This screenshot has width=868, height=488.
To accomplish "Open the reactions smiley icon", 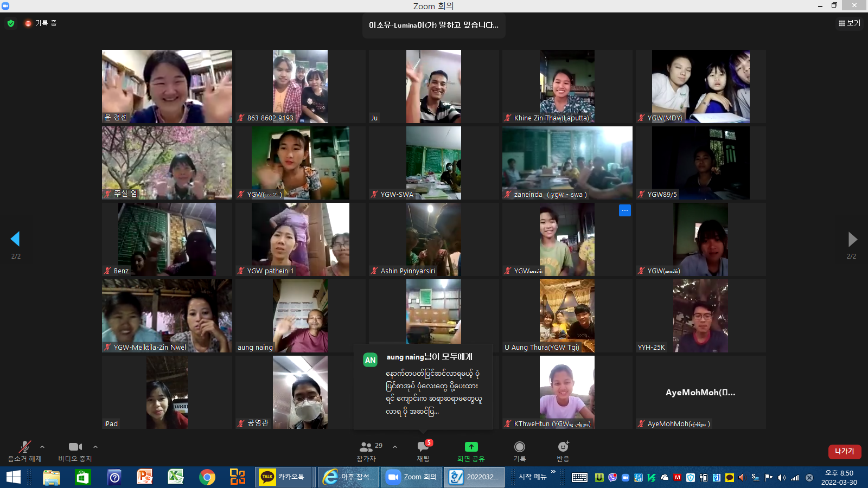I will tap(563, 447).
